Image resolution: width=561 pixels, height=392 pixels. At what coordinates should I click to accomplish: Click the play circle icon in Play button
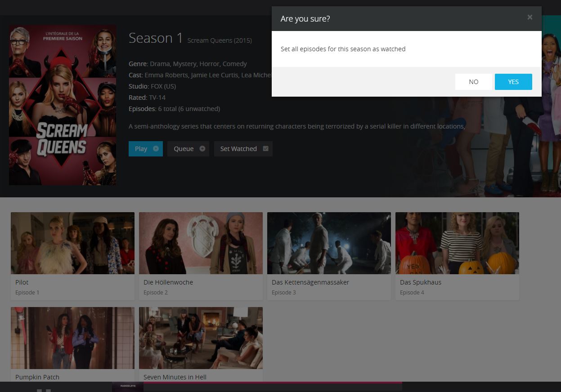point(156,149)
